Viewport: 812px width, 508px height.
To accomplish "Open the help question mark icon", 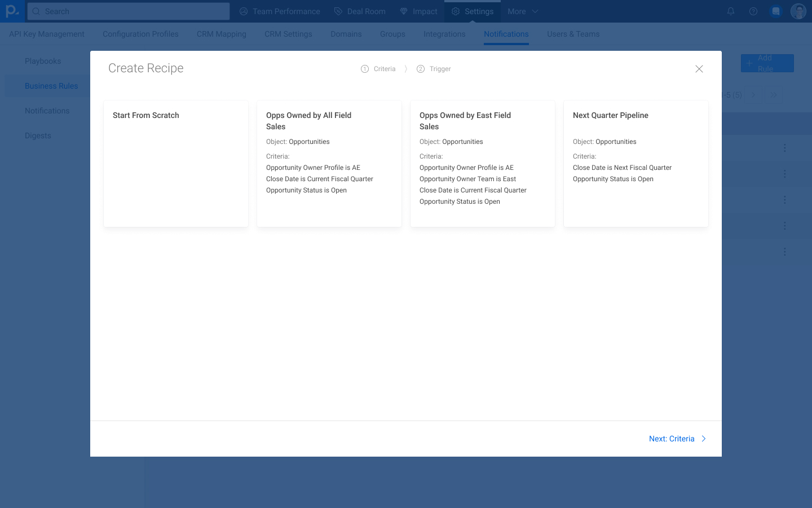I will pos(753,11).
